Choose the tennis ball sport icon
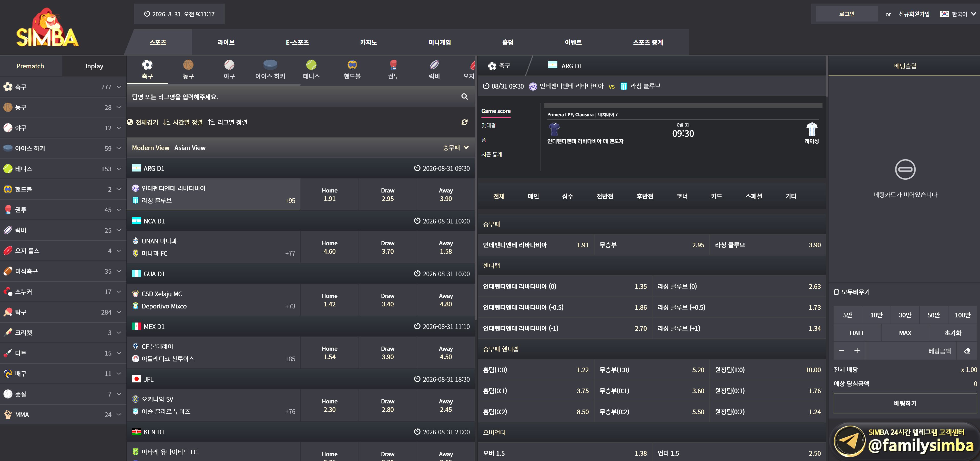This screenshot has height=461, width=980. (311, 65)
